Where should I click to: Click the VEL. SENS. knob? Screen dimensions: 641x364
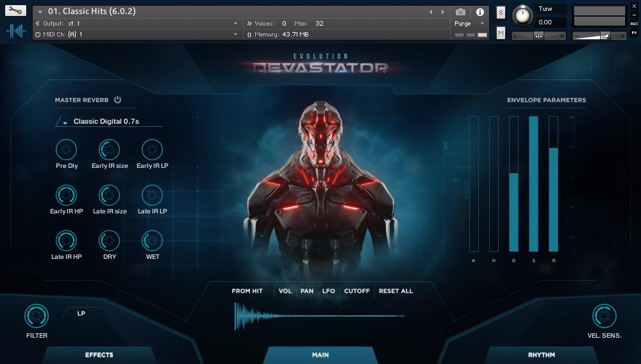(x=604, y=316)
